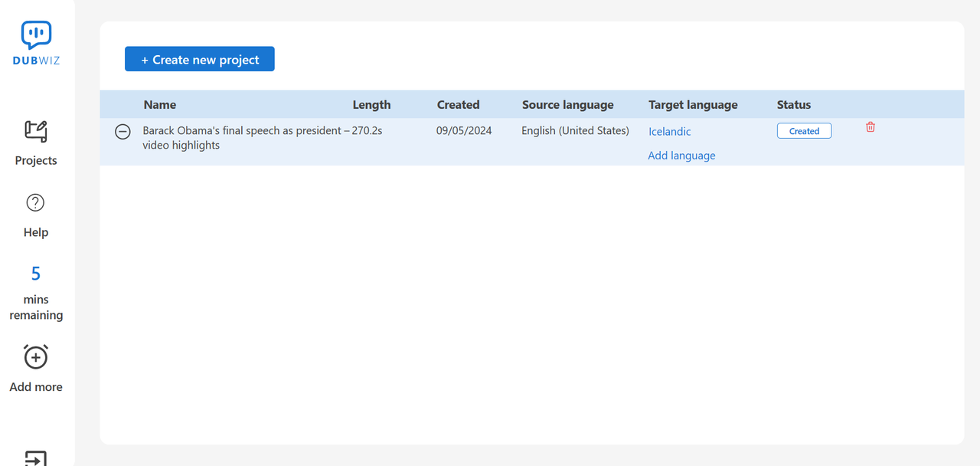This screenshot has width=980, height=466.
Task: Click the Add language link
Action: [x=681, y=156]
